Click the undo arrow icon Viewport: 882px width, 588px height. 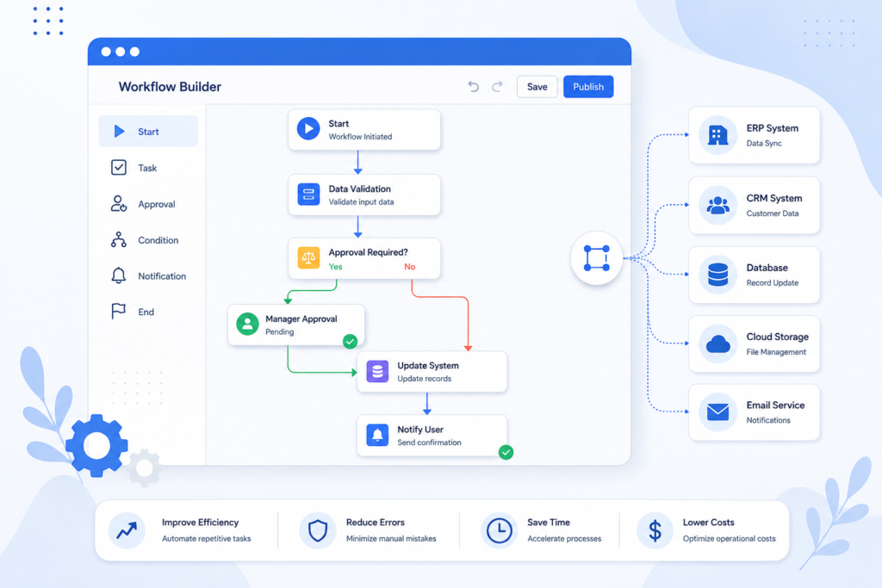coord(474,87)
